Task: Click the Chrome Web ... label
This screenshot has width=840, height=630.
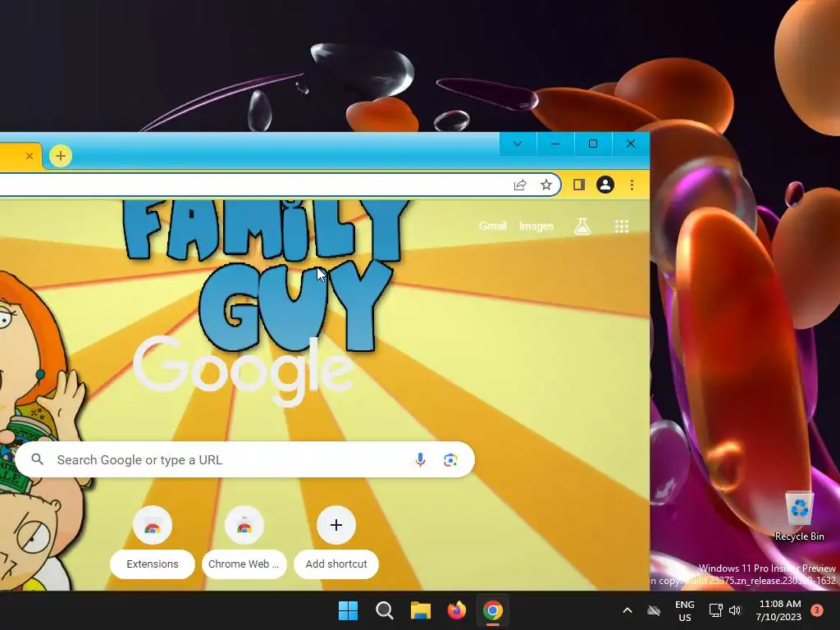Action: point(244,564)
